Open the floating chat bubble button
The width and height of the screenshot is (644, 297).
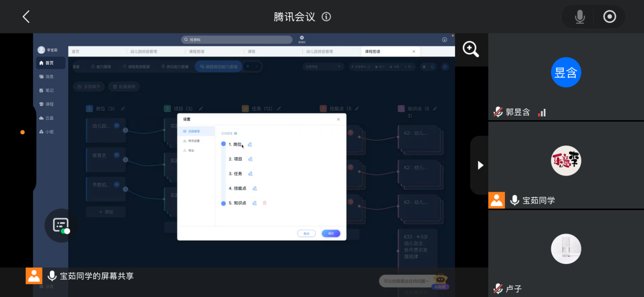tap(61, 225)
